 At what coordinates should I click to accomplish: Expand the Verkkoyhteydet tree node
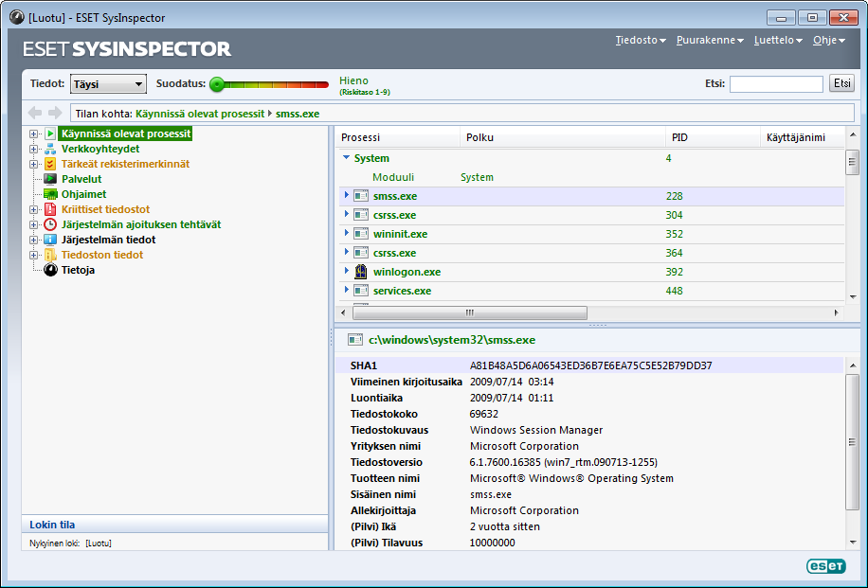34,149
